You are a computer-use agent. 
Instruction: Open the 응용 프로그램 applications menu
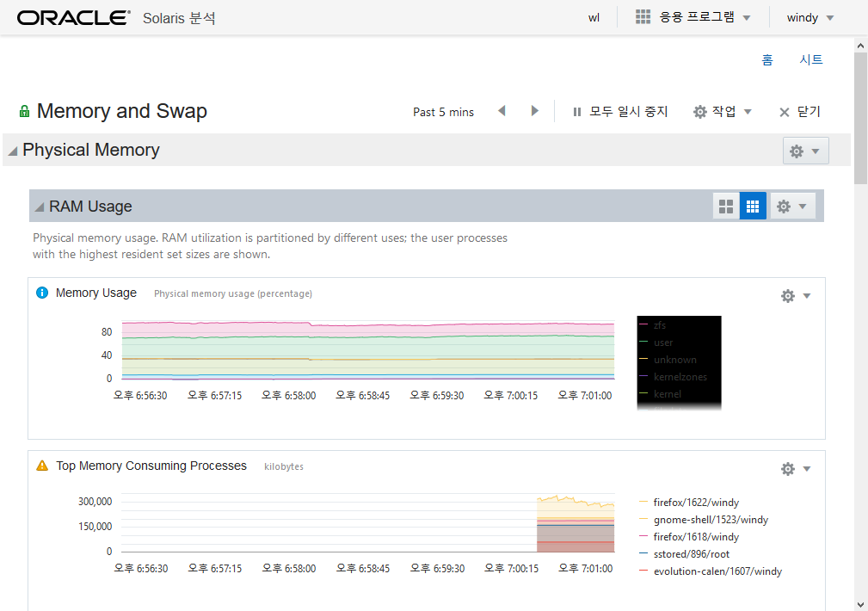pos(693,17)
